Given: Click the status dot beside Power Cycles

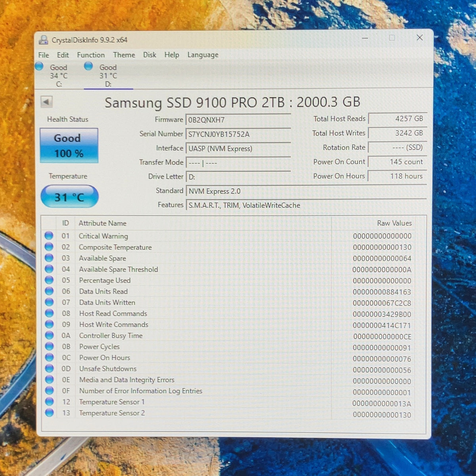Looking at the screenshot, I should coord(49,346).
